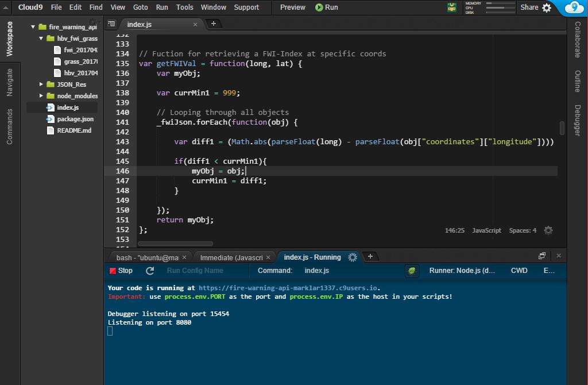Close the Immediate (Javascript) tab

tap(268, 257)
